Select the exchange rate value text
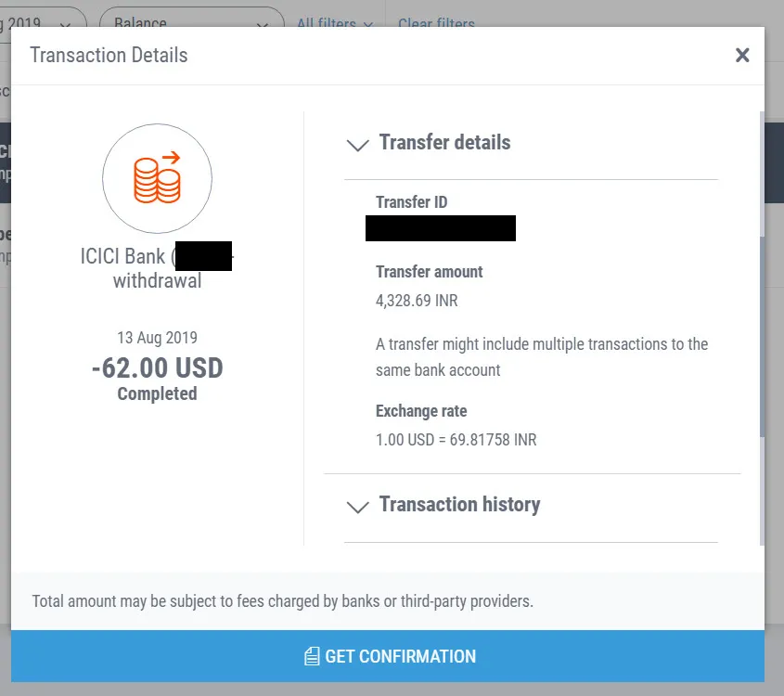The height and width of the screenshot is (696, 784). [456, 440]
